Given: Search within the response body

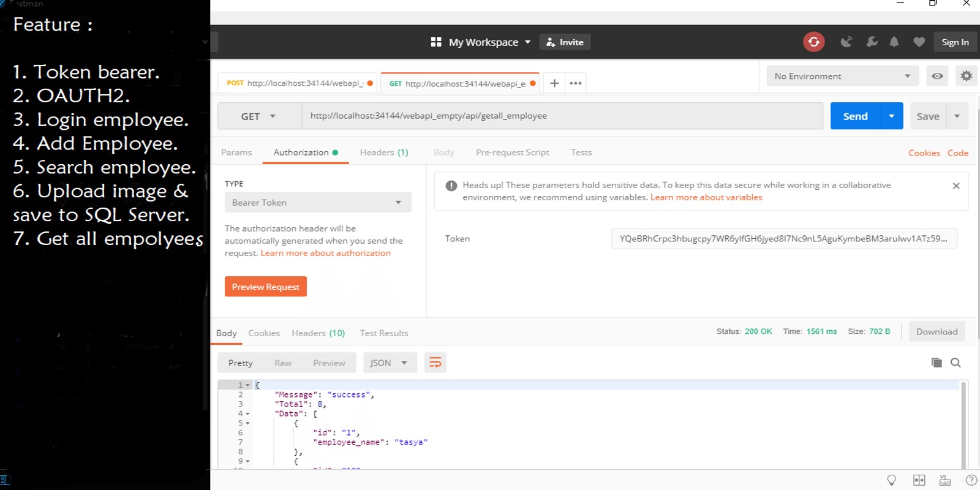Looking at the screenshot, I should (956, 363).
